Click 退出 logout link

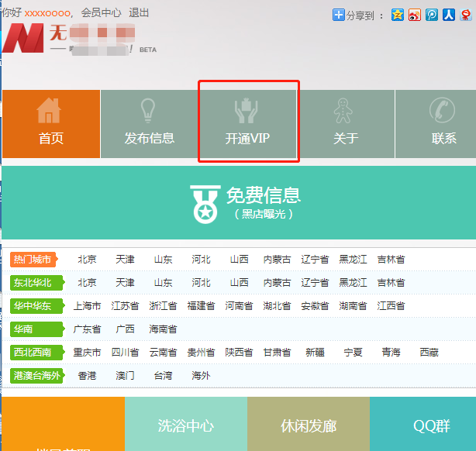tap(139, 13)
